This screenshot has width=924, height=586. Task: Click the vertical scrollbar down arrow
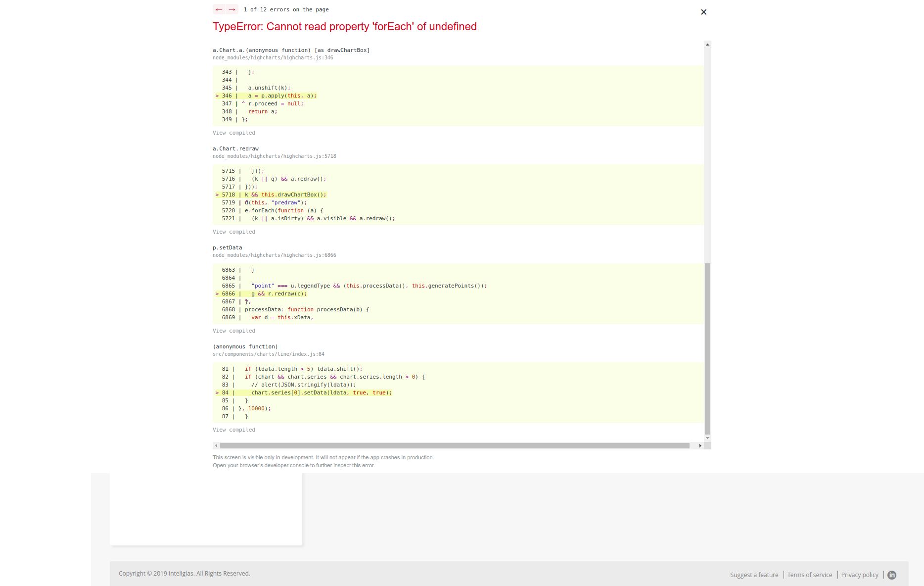point(708,438)
